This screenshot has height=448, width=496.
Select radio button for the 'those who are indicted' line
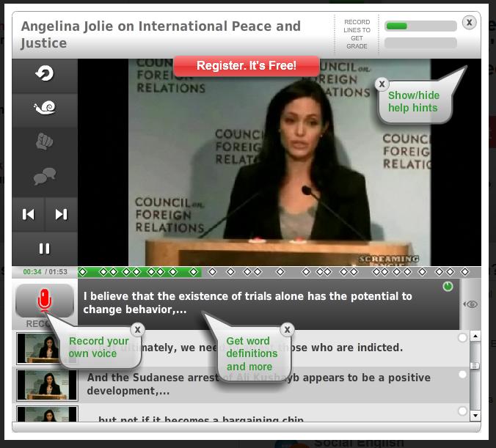462,338
